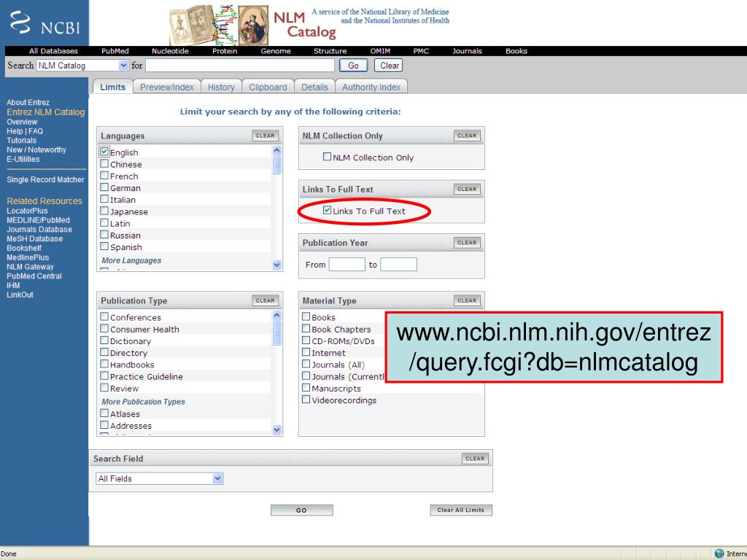Open the LinkOut sidebar link
This screenshot has height=560, width=747.
click(x=20, y=295)
